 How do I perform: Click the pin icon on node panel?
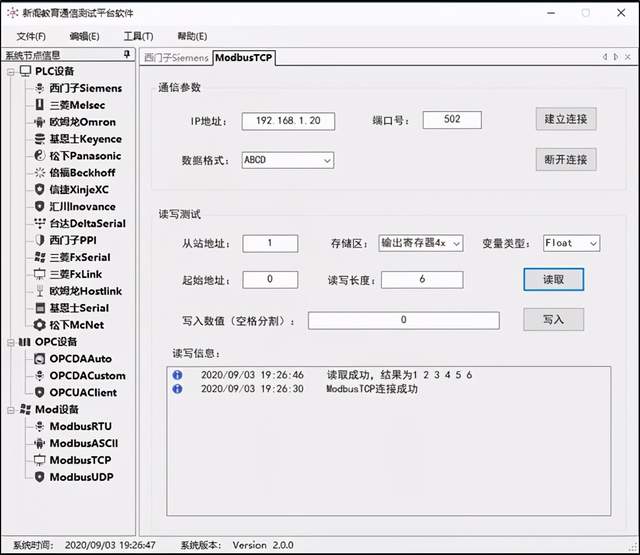[127, 55]
